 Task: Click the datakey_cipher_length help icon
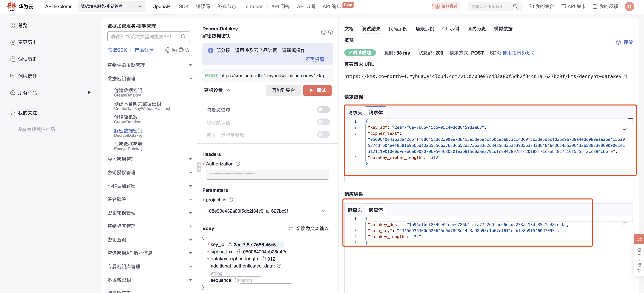click(263, 258)
